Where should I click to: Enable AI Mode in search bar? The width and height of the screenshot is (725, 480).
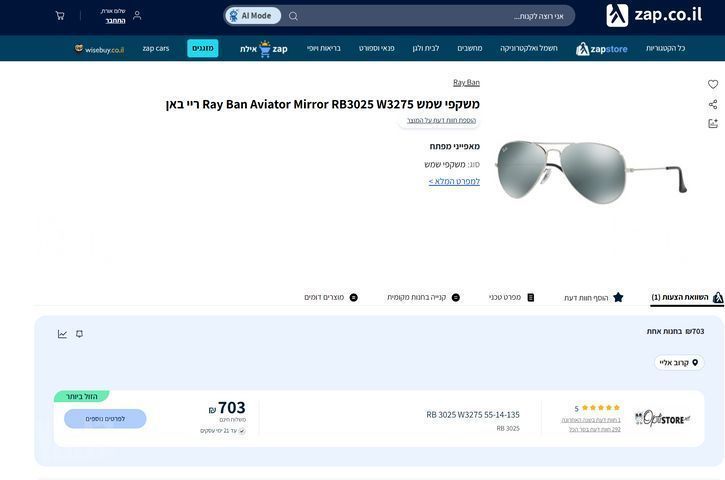pos(253,16)
